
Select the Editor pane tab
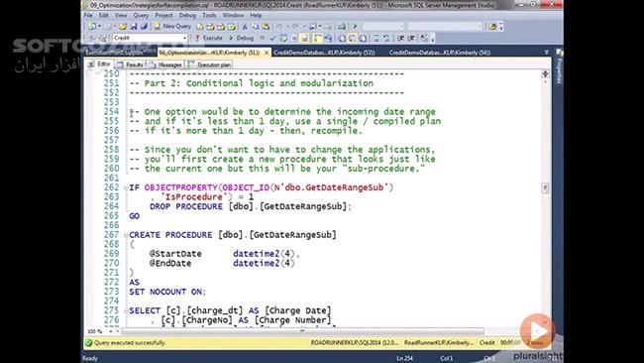[x=99, y=64]
